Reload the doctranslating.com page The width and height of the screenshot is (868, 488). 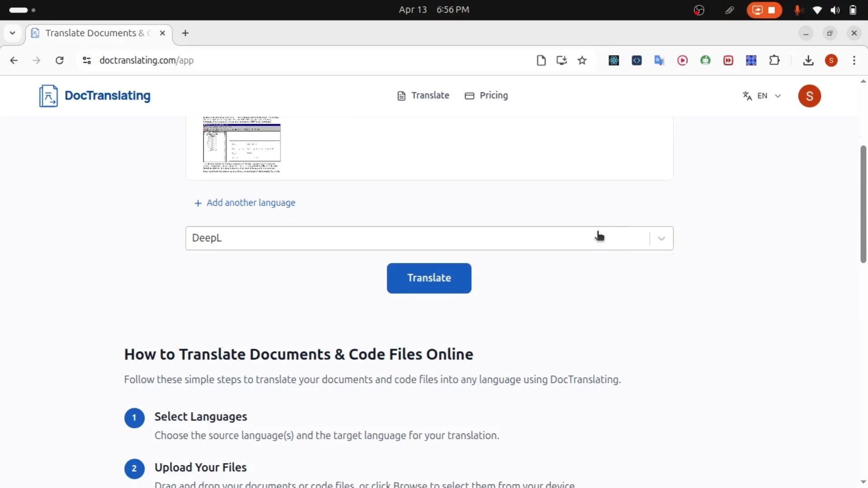(60, 61)
